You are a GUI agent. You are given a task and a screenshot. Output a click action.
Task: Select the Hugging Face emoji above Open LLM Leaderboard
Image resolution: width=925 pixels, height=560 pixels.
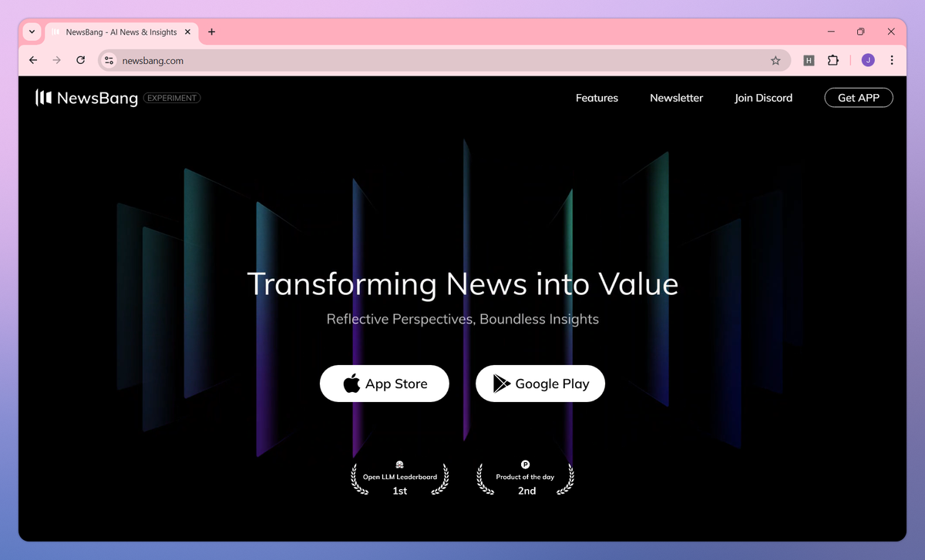(399, 464)
